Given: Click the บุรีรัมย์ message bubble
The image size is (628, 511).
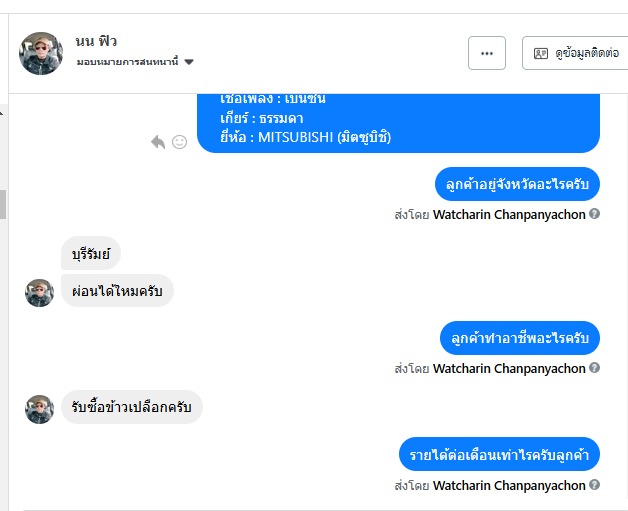Looking at the screenshot, I should coord(91,253).
